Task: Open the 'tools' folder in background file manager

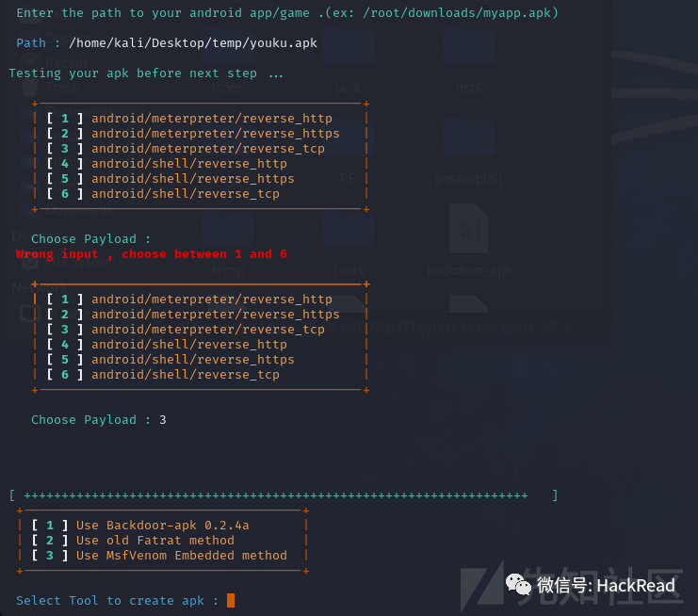Action: coord(349,245)
